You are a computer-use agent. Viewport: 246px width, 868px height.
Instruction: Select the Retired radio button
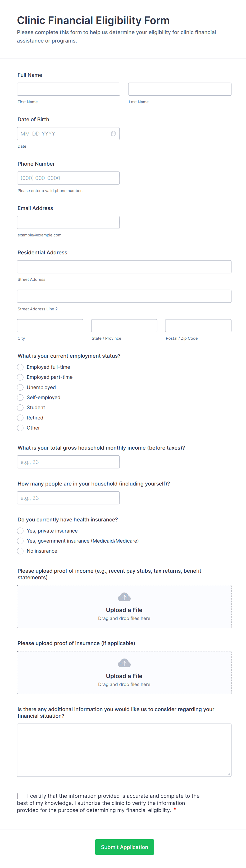tap(21, 418)
